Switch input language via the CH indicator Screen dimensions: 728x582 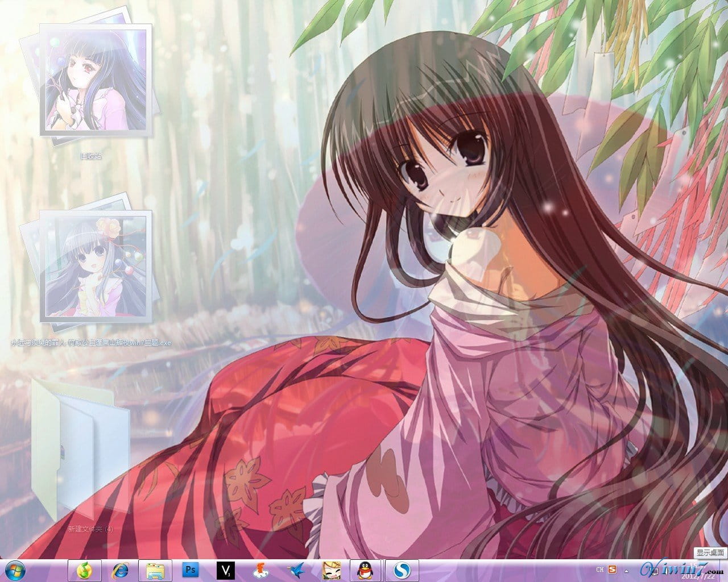[599, 569]
